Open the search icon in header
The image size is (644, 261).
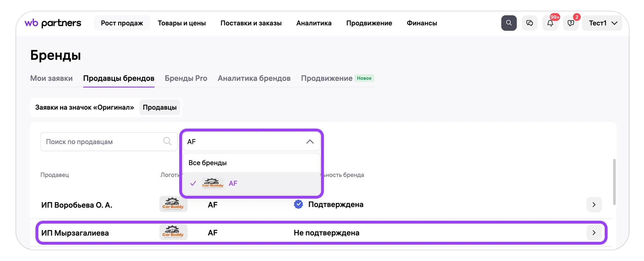(x=509, y=23)
